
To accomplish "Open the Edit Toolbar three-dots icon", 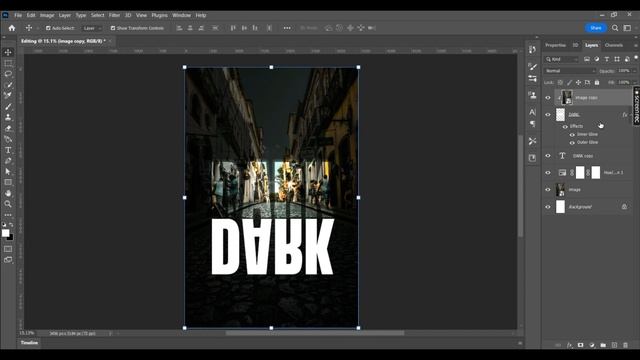I will [x=8, y=215].
